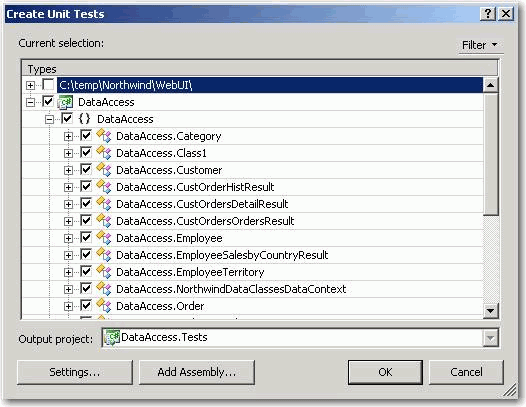Select the DataAccess.CustOrdersDetailResult tree item
The width and height of the screenshot is (526, 407).
[202, 204]
